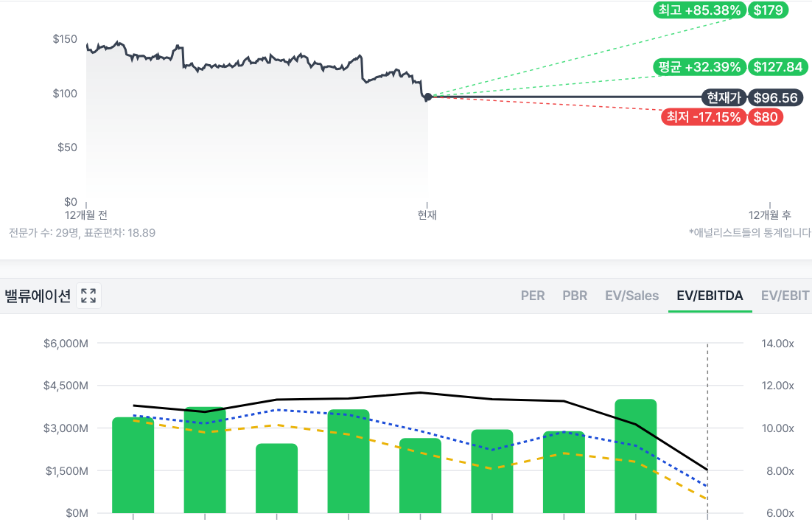Switch to the EV/EBIT tab
Viewport: 812px width, 522px height.
785,296
